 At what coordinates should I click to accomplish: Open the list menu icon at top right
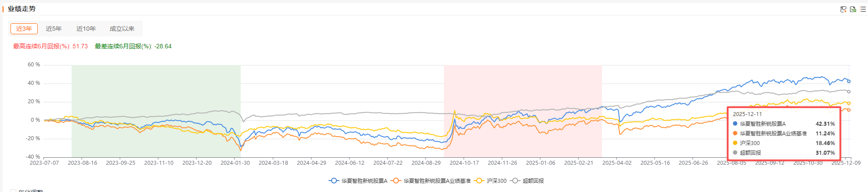[863, 9]
